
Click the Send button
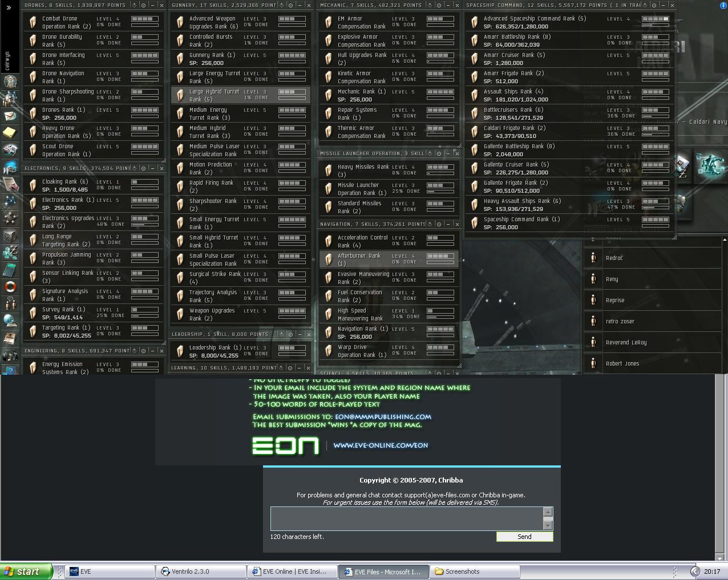click(524, 537)
